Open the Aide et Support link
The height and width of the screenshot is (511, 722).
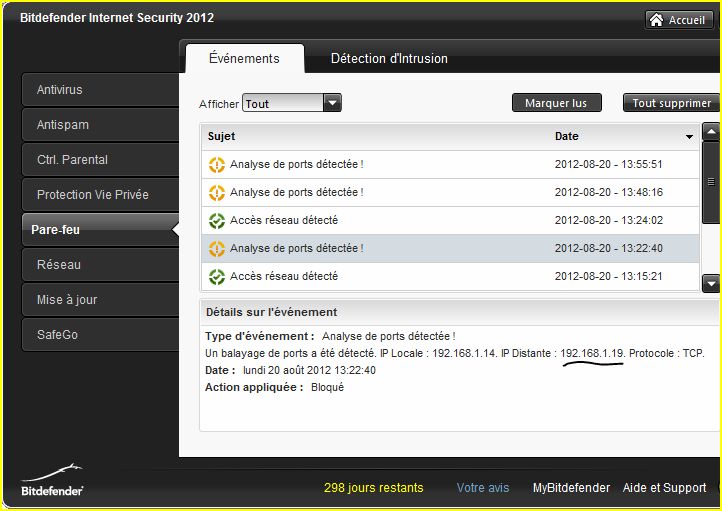664,488
